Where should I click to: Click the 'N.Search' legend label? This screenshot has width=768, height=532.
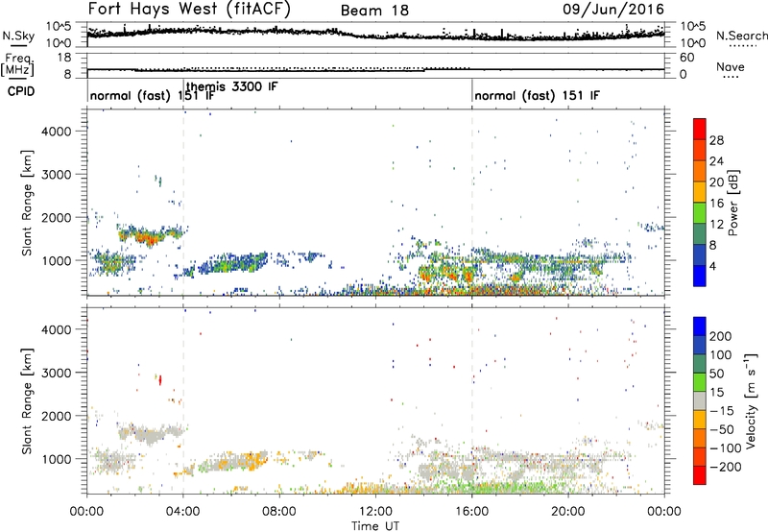pos(741,36)
